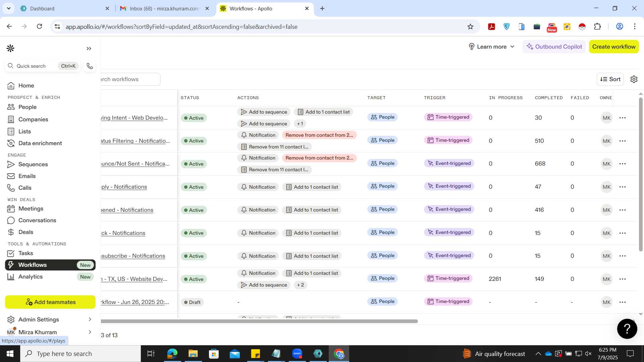Open a new browser tab

(x=322, y=8)
